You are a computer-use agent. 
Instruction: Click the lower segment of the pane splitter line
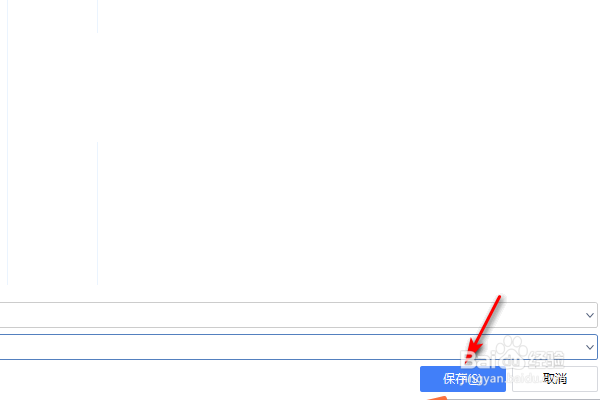[x=98, y=213]
